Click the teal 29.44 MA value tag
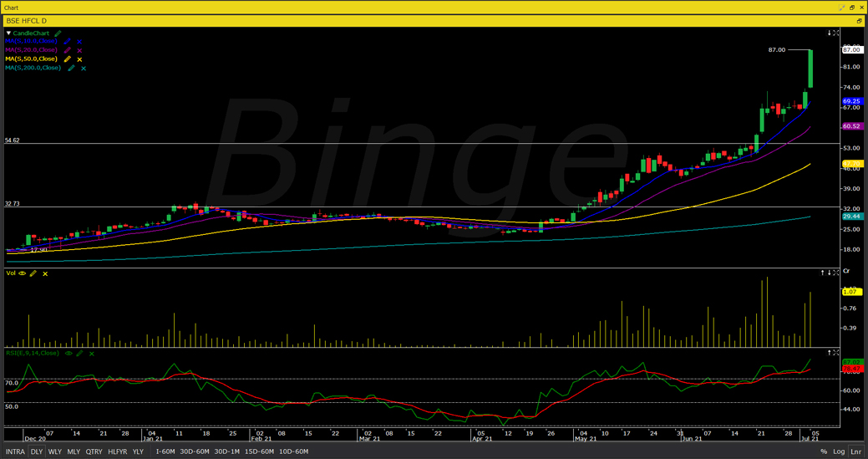The height and width of the screenshot is (459, 868). click(851, 217)
